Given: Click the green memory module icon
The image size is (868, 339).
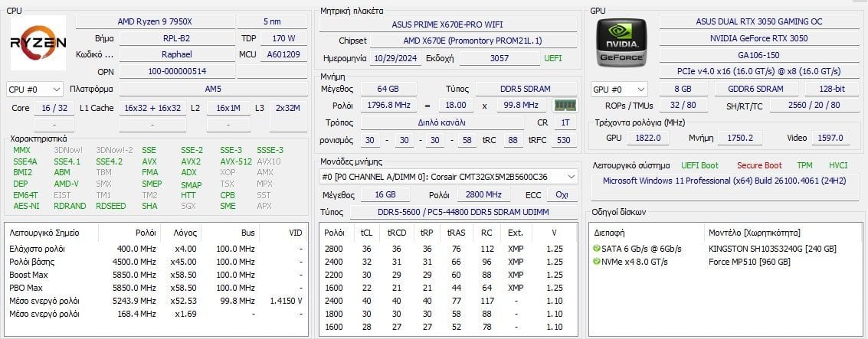Looking at the screenshot, I should click(565, 105).
